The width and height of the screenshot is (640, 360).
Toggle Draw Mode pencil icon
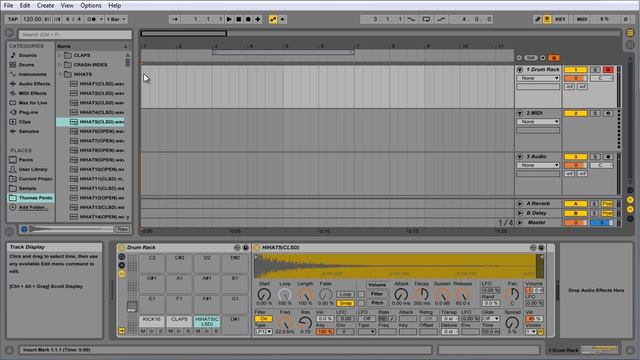tap(538, 19)
